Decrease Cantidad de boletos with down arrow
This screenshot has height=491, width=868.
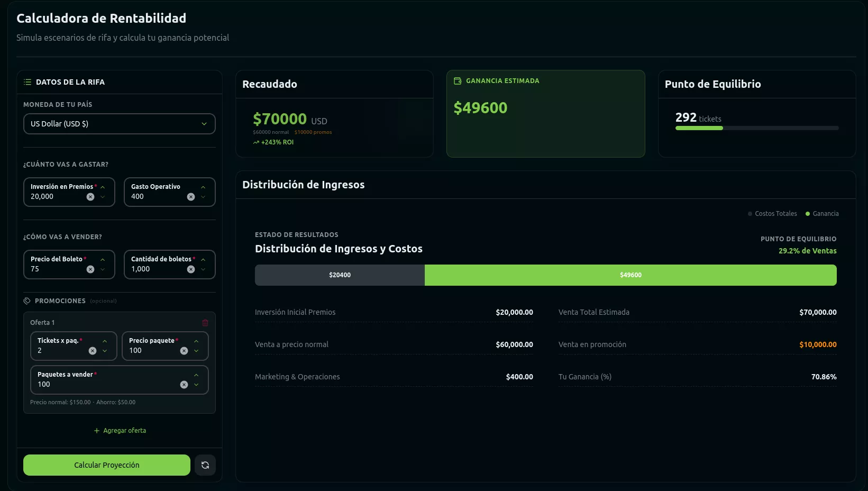[x=203, y=269]
